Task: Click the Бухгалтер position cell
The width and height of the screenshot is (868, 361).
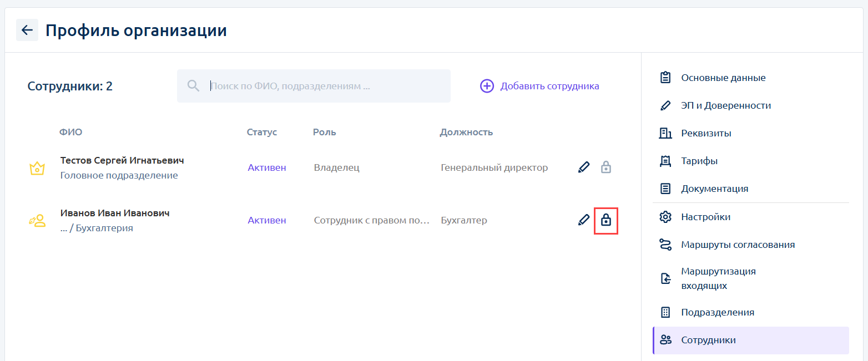Action: 464,220
